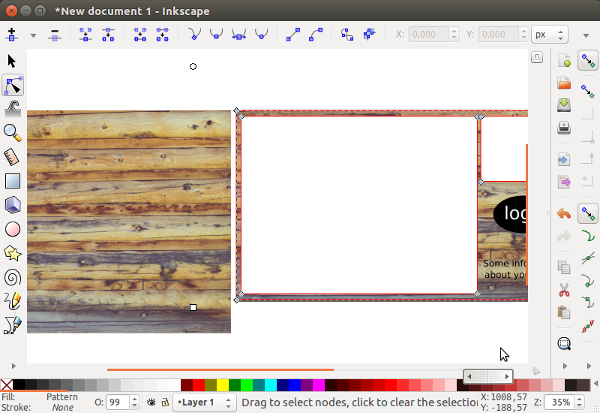
Task: Toggle snap to nodes and paths
Action: (x=589, y=213)
